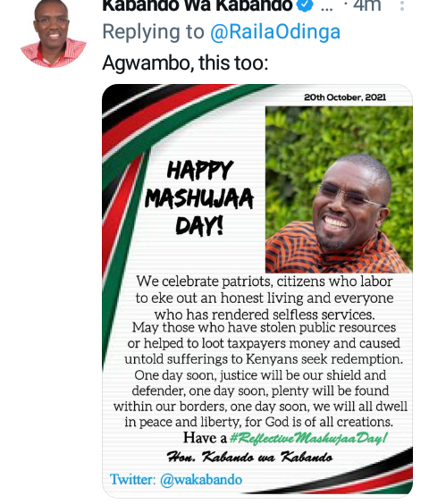Click the @wakabando Twitter handle on the poster
The width and height of the screenshot is (429, 504).
coord(201,480)
